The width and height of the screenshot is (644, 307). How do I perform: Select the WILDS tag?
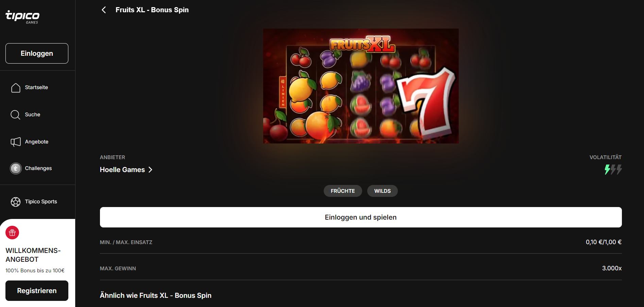[x=383, y=191]
